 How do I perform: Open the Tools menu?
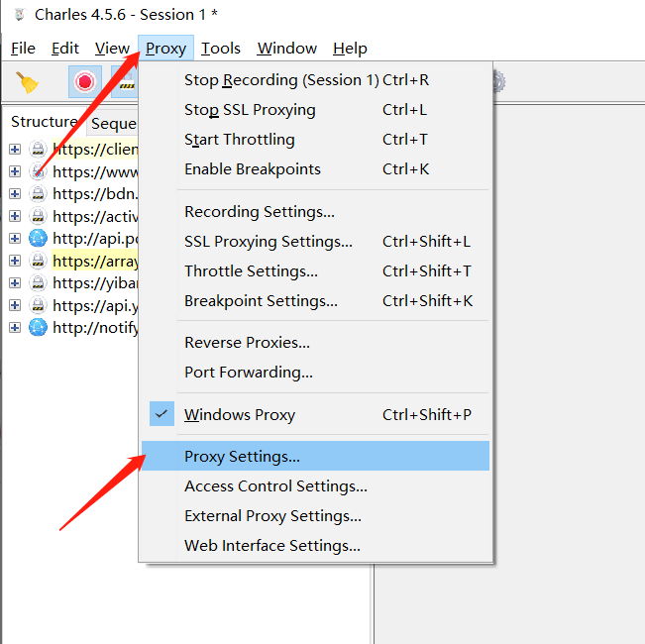point(221,49)
